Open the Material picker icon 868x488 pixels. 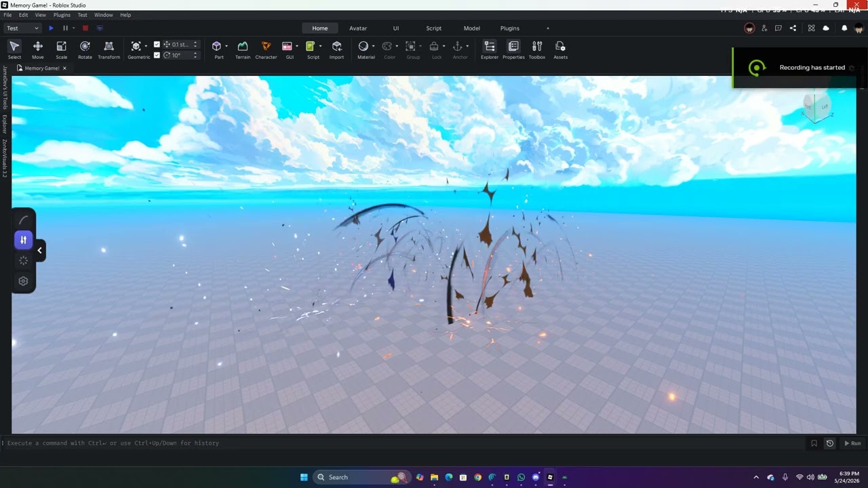point(363,46)
